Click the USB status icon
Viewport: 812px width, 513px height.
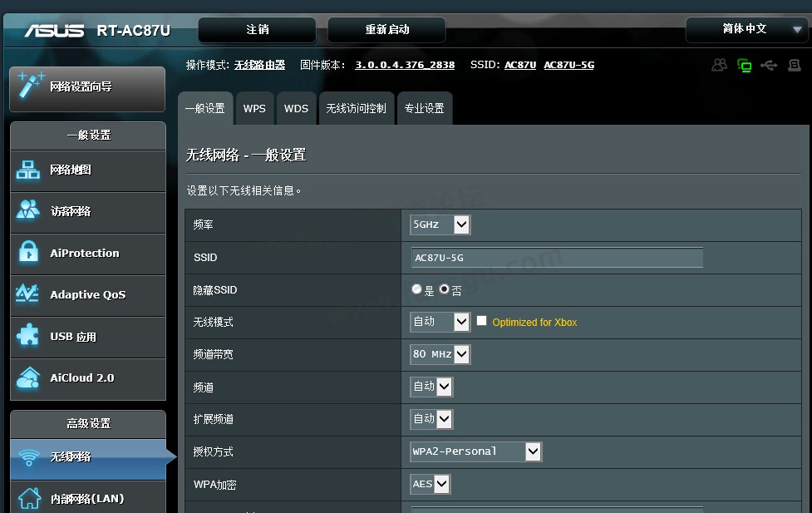[x=769, y=66]
